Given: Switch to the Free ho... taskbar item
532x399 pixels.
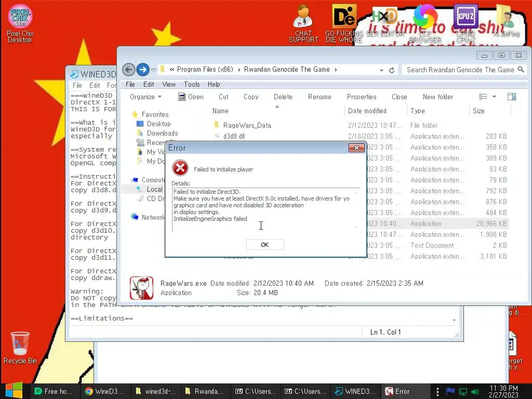Looking at the screenshot, I should (x=54, y=392).
